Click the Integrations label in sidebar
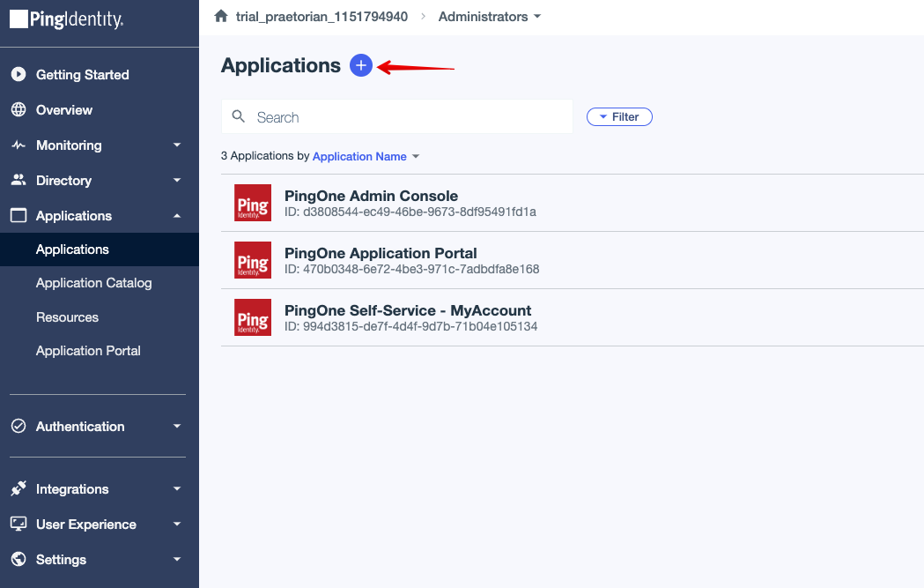The height and width of the screenshot is (588, 924). pyautogui.click(x=72, y=489)
